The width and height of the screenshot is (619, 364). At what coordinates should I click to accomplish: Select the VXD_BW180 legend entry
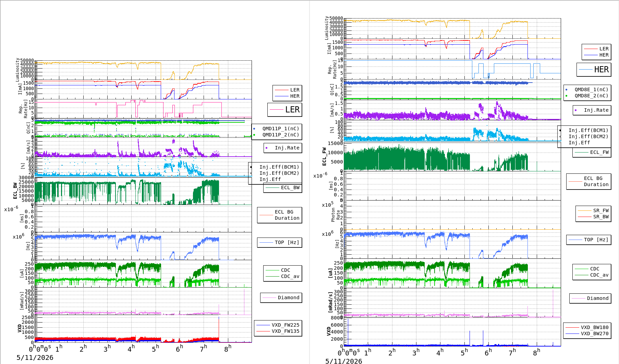[595, 327]
